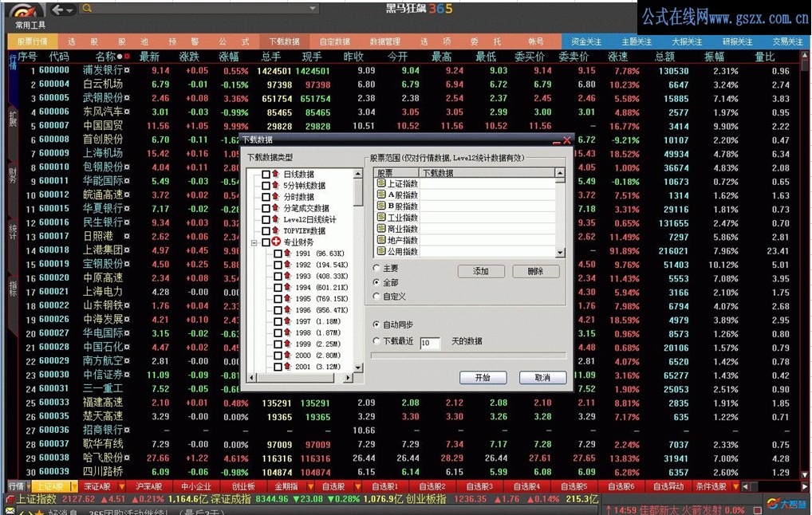Click the S icon for 工业指数
This screenshot has height=515, width=812.
[381, 218]
